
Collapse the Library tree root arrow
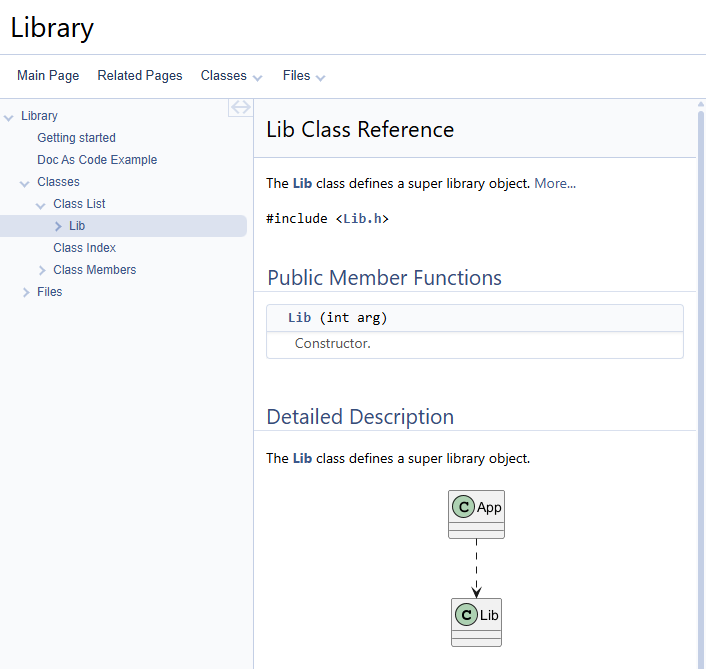[x=9, y=117]
